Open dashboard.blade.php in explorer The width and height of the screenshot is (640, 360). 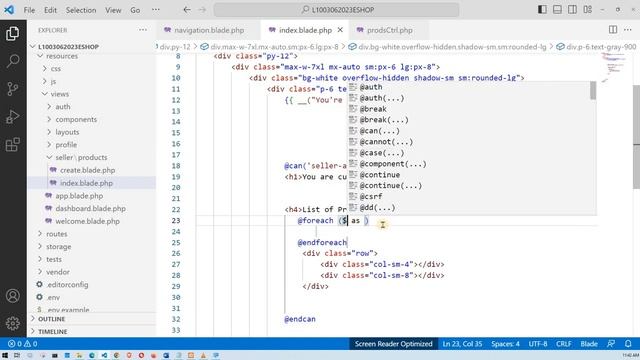pyautogui.click(x=92, y=209)
